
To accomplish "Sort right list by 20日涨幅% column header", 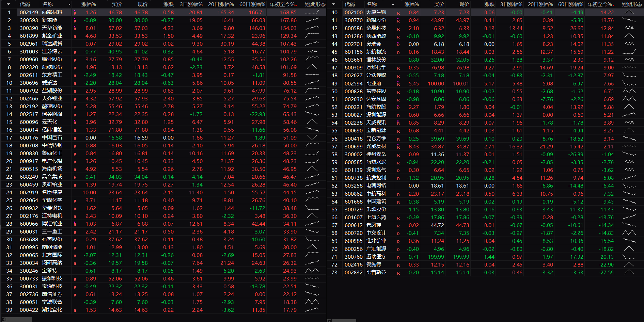I will click(540, 4).
